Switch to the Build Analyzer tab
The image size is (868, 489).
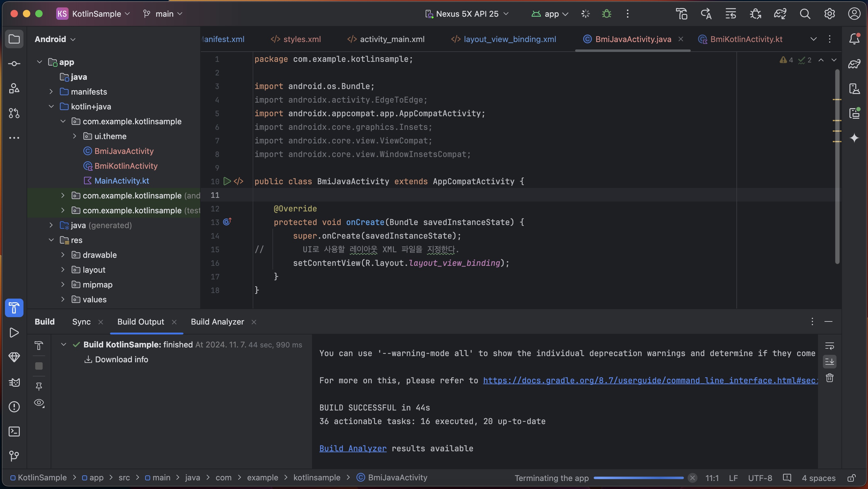[217, 322]
